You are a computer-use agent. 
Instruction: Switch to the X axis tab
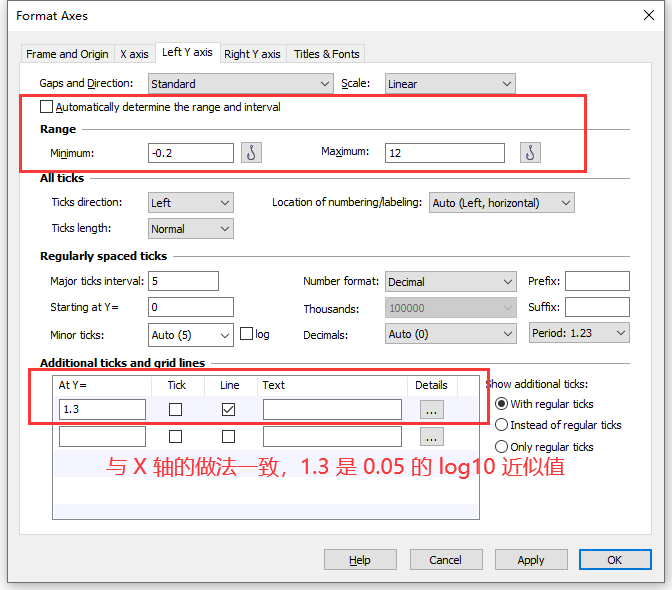pos(134,54)
